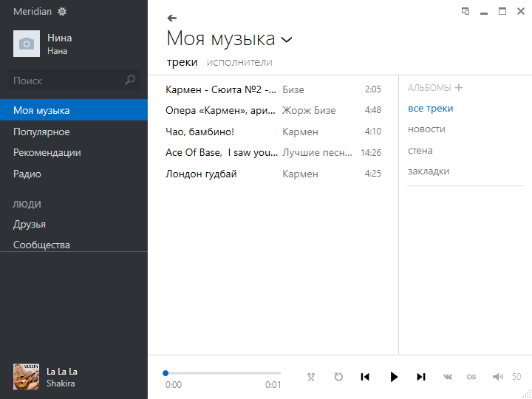Toggle shuffle playback mode
This screenshot has width=532, height=399.
tap(311, 377)
